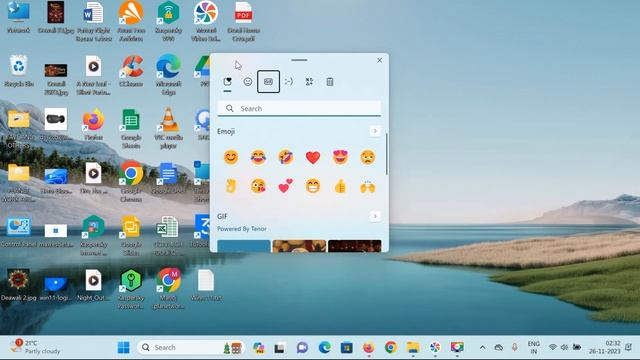Open File Explorer from the taskbar

(413, 347)
